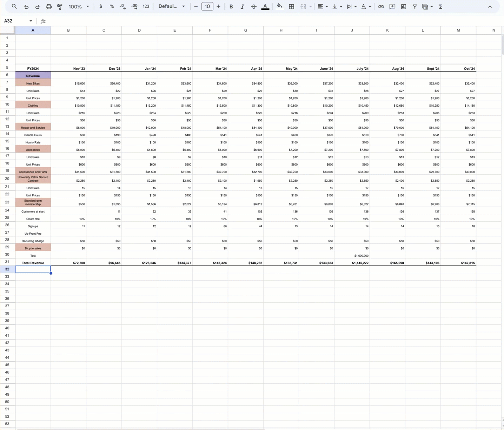Image resolution: width=504 pixels, height=430 pixels.
Task: Select the Used Bikes label cell
Action: pos(33,149)
